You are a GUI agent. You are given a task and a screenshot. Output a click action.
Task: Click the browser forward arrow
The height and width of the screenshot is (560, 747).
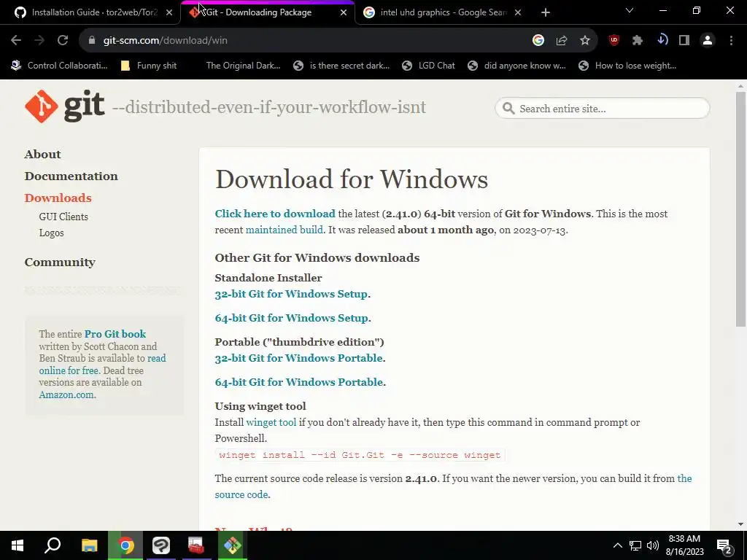(x=39, y=41)
